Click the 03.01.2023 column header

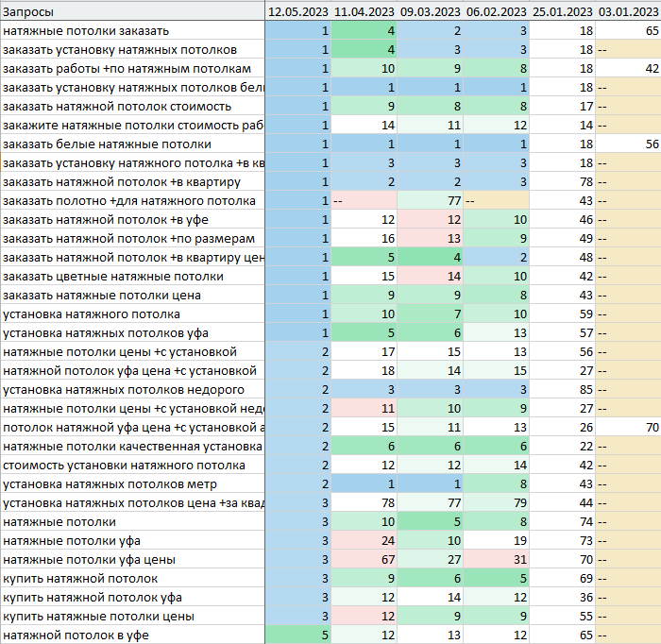(x=629, y=11)
